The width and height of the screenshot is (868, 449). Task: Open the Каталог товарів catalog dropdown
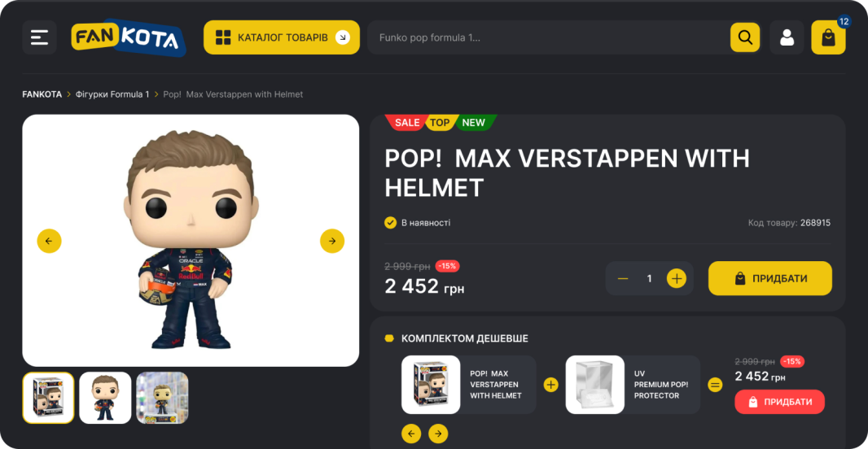(282, 37)
